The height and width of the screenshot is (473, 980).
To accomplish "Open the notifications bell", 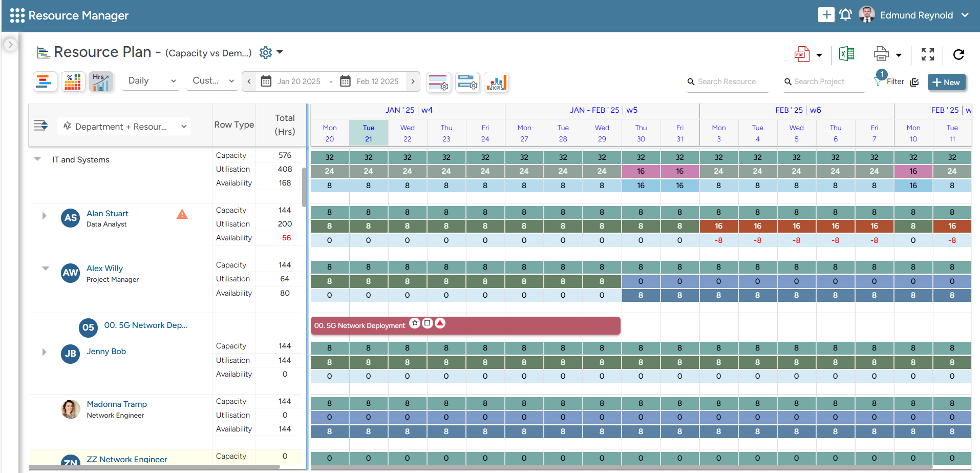I will pos(845,14).
